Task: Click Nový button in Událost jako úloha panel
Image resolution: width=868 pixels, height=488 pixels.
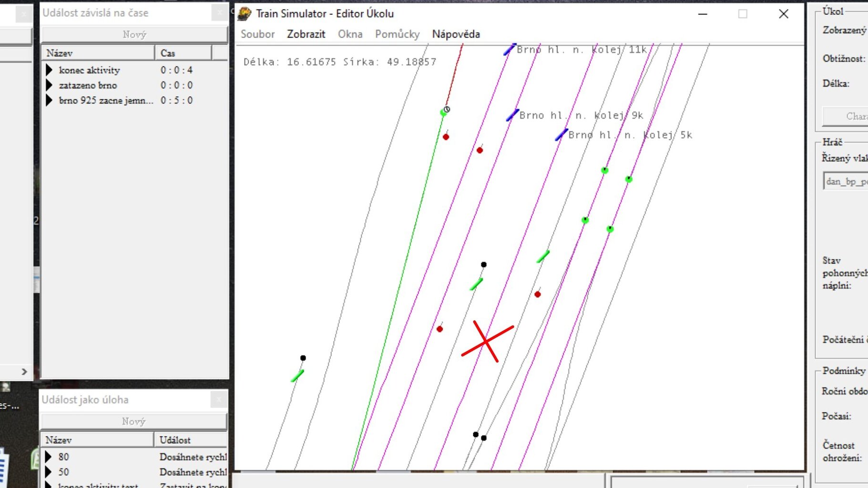Action: pos(133,421)
